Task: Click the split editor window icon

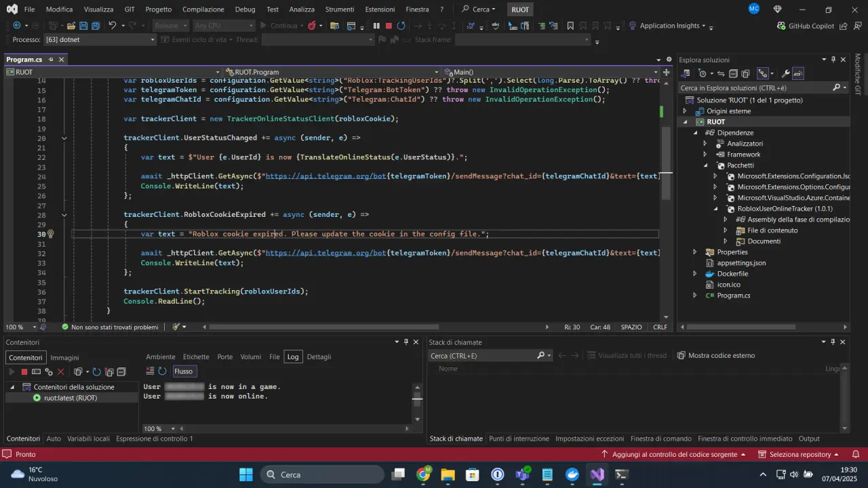Action: coord(665,72)
